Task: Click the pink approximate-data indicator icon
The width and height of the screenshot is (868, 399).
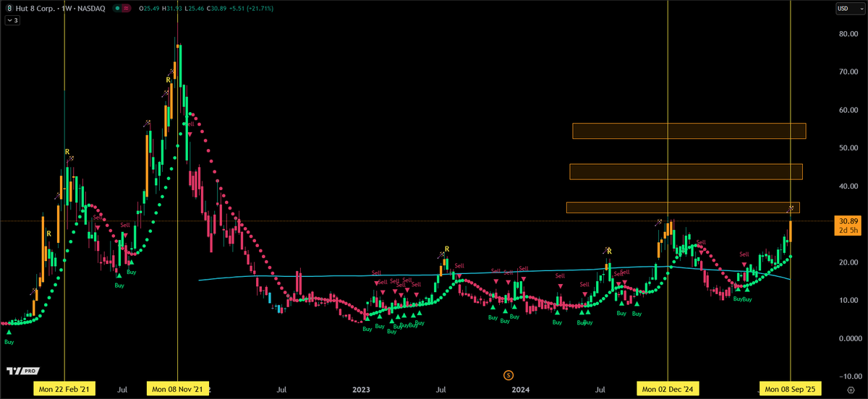Action: tap(127, 9)
